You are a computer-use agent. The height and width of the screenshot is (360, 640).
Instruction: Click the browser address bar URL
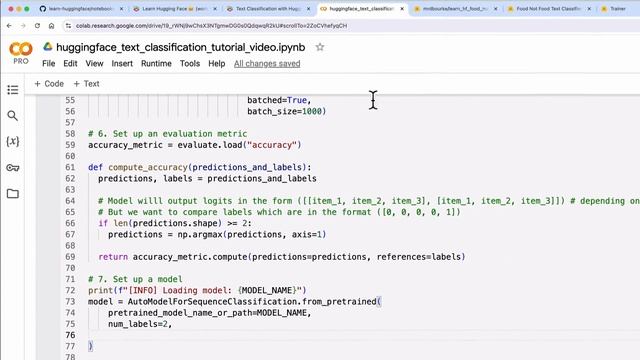[211, 26]
